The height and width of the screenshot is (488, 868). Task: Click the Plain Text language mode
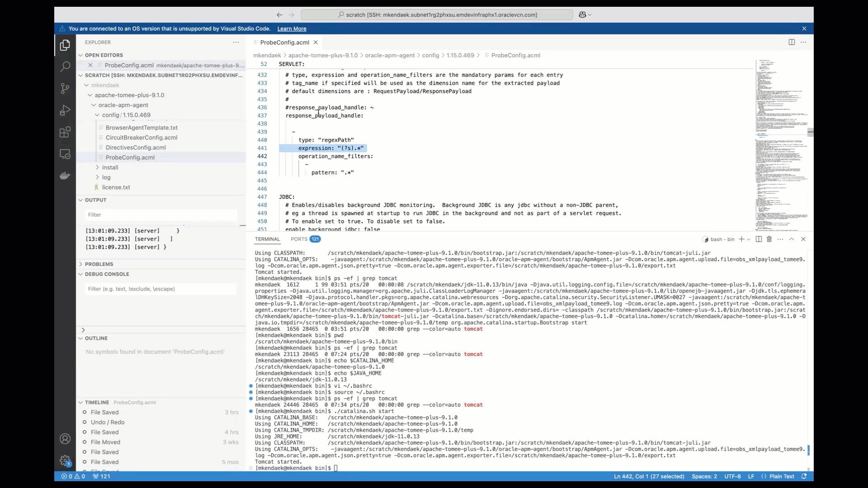click(782, 476)
